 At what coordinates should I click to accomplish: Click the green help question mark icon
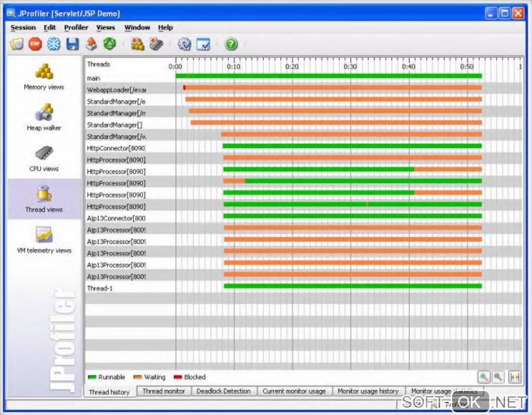(x=231, y=44)
